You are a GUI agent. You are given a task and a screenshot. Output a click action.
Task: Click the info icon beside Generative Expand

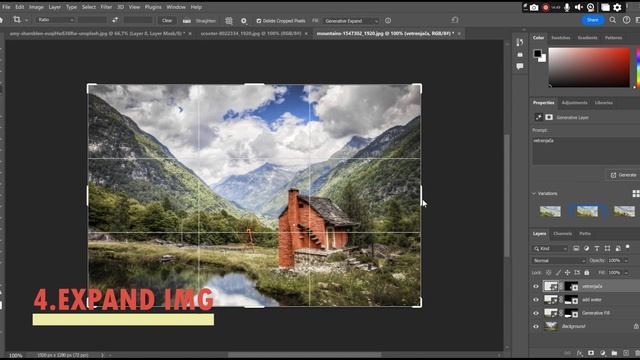pyautogui.click(x=388, y=20)
